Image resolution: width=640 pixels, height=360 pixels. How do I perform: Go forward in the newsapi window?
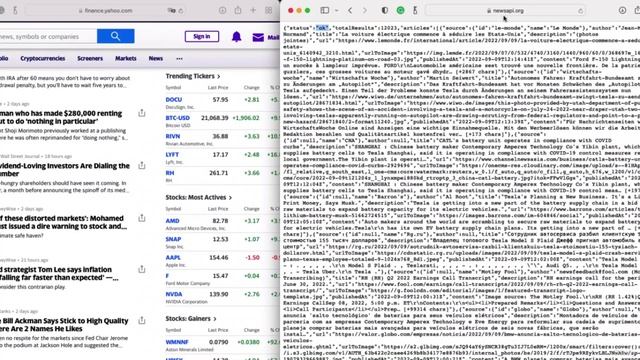pos(364,11)
